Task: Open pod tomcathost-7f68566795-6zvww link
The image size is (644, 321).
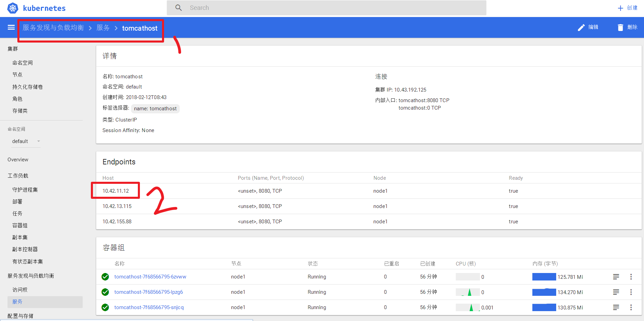Action: (150, 277)
